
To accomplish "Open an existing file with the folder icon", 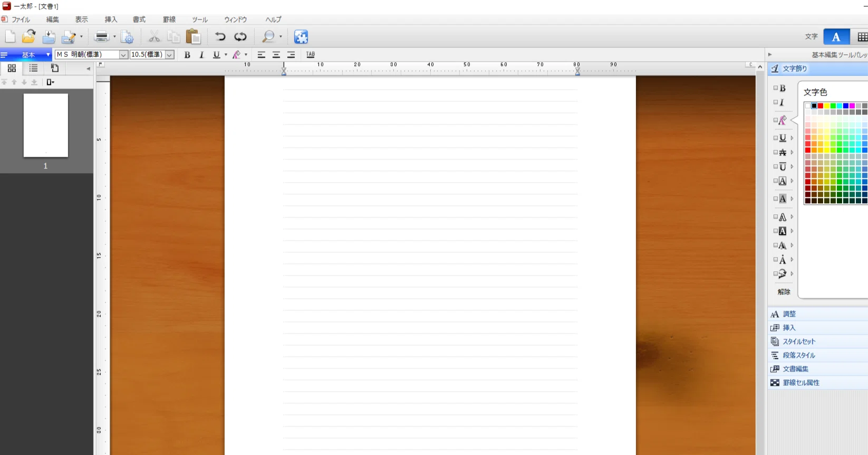I will pyautogui.click(x=29, y=36).
